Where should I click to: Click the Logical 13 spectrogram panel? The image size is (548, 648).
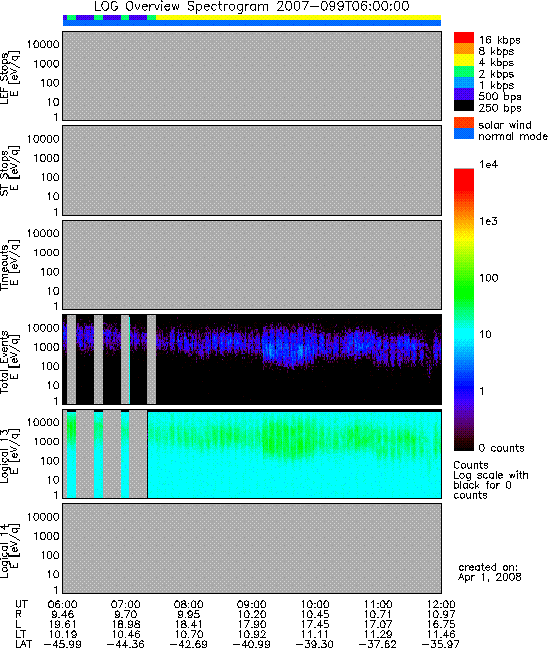pos(252,454)
